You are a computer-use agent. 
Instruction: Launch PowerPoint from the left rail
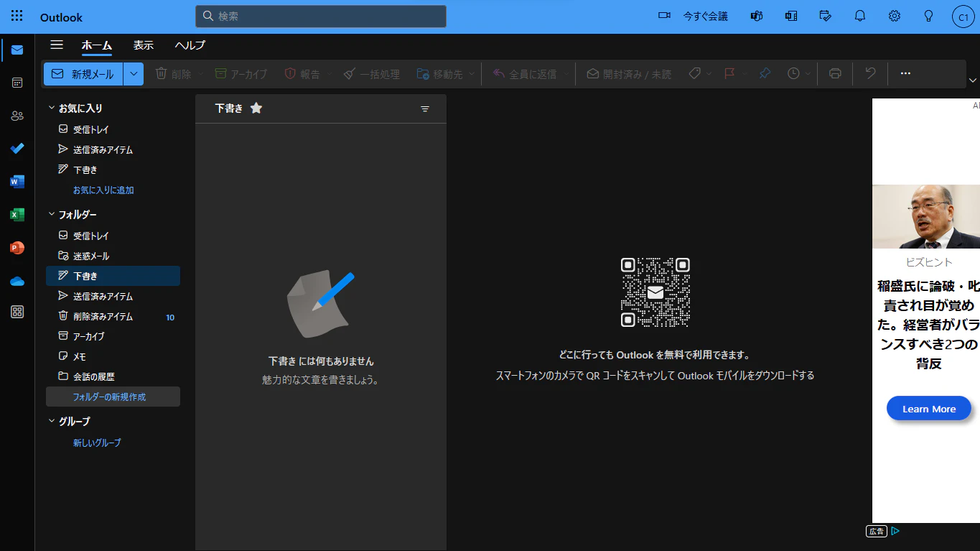pos(17,248)
